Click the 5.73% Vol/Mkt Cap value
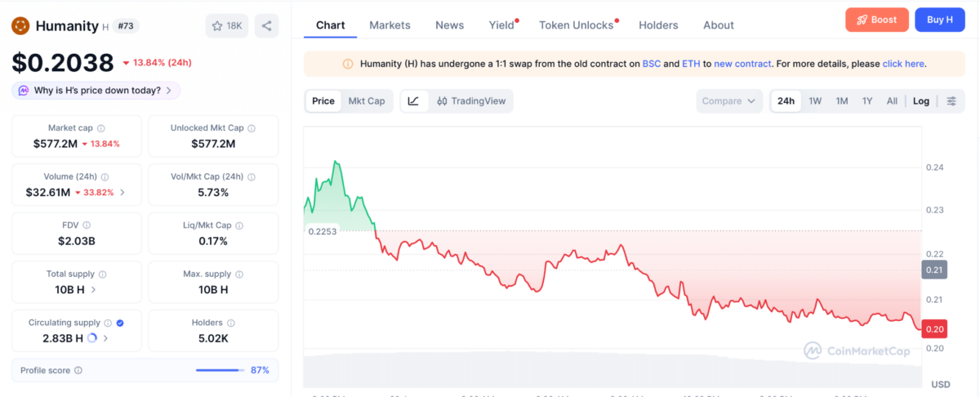 pyautogui.click(x=212, y=193)
